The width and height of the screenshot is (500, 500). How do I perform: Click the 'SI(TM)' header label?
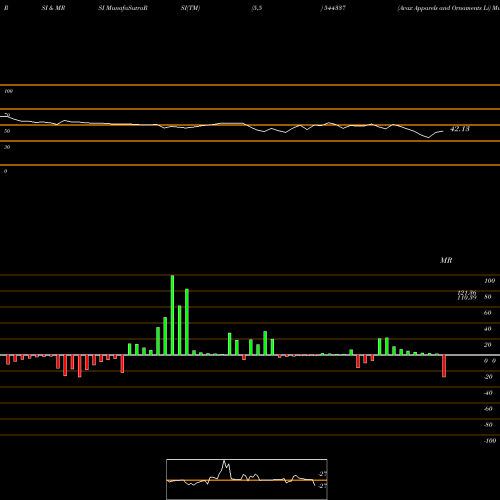190,8
